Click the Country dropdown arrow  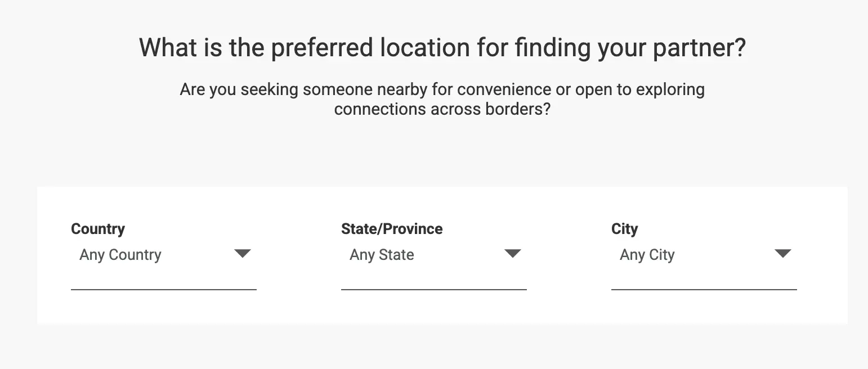242,254
